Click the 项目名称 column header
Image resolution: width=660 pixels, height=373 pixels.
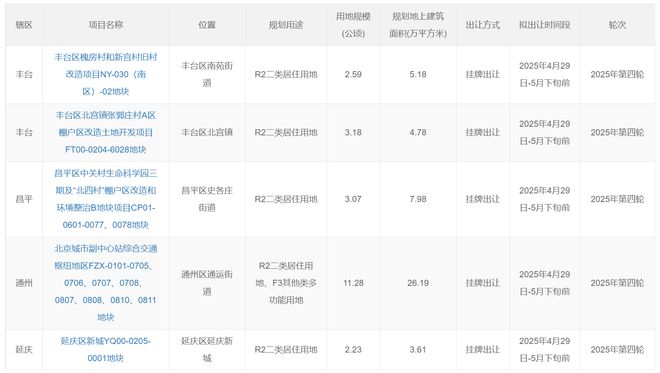coord(106,25)
